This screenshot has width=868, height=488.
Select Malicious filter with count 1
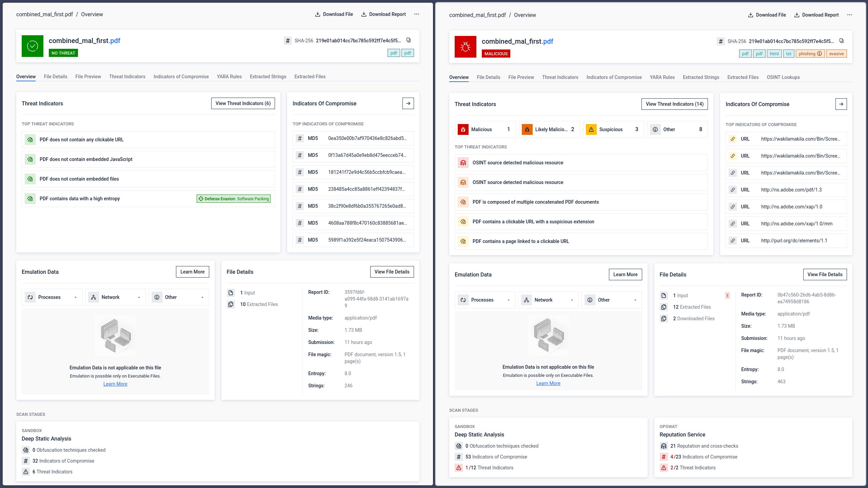pos(485,129)
